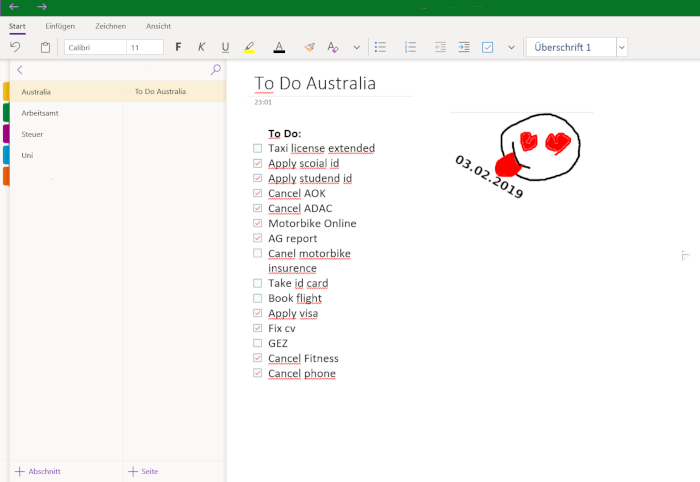Add a new section with Abschnitt
Screen dimensions: 700x482
38,471
